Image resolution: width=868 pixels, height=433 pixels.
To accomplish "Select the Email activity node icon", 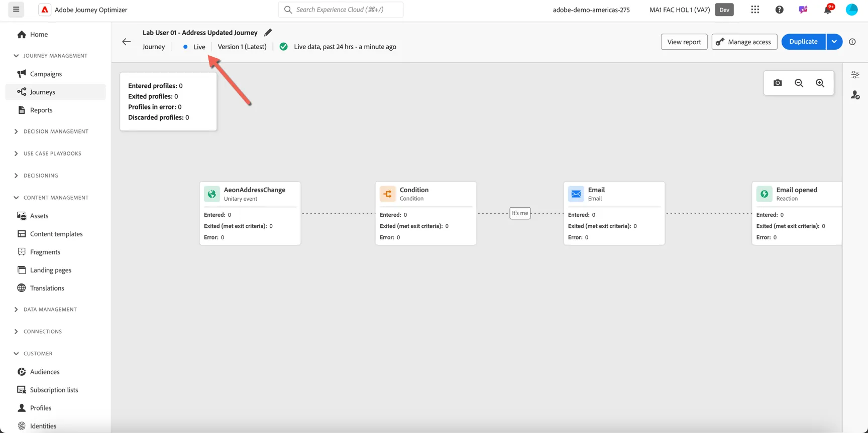I will coord(576,194).
